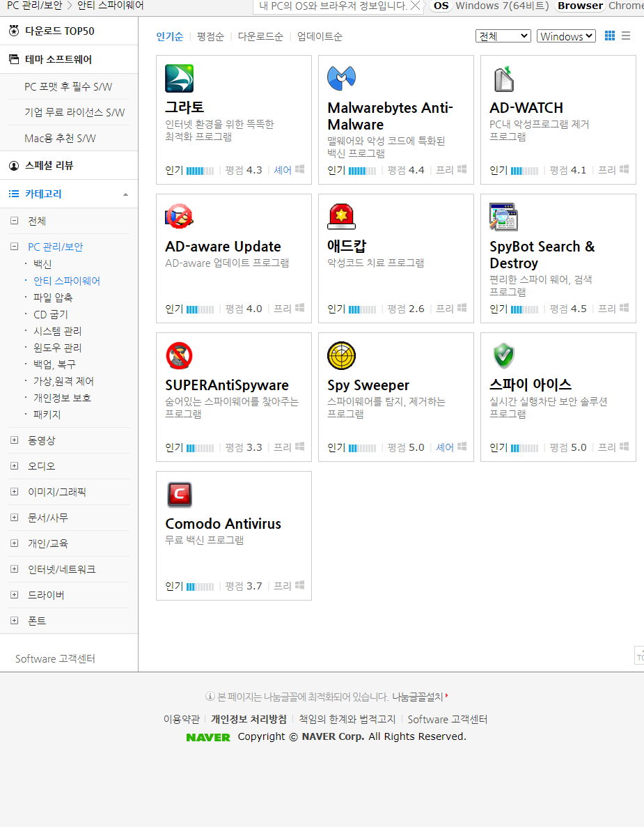Expand the 인터넷/네트워크 category
The width and height of the screenshot is (644, 827).
[15, 570]
